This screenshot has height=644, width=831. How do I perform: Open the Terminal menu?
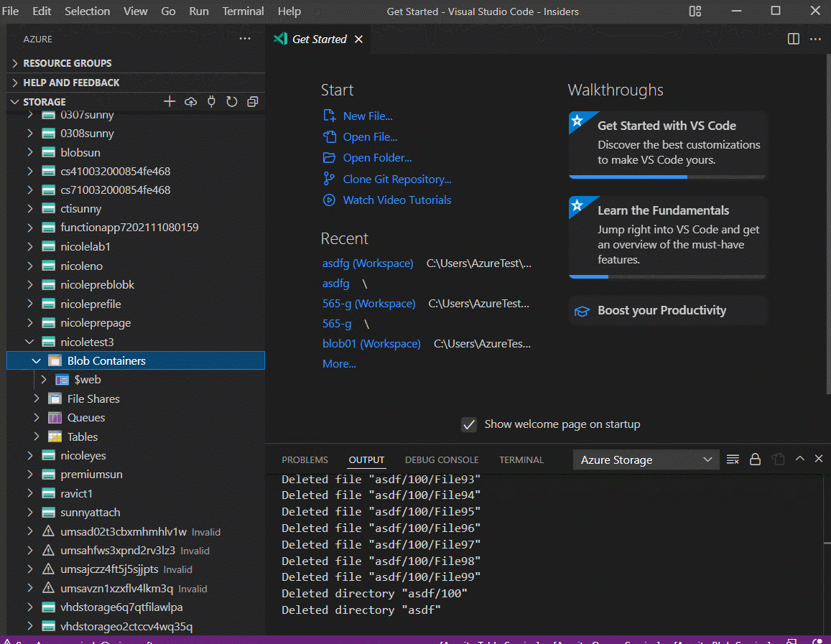[243, 11]
